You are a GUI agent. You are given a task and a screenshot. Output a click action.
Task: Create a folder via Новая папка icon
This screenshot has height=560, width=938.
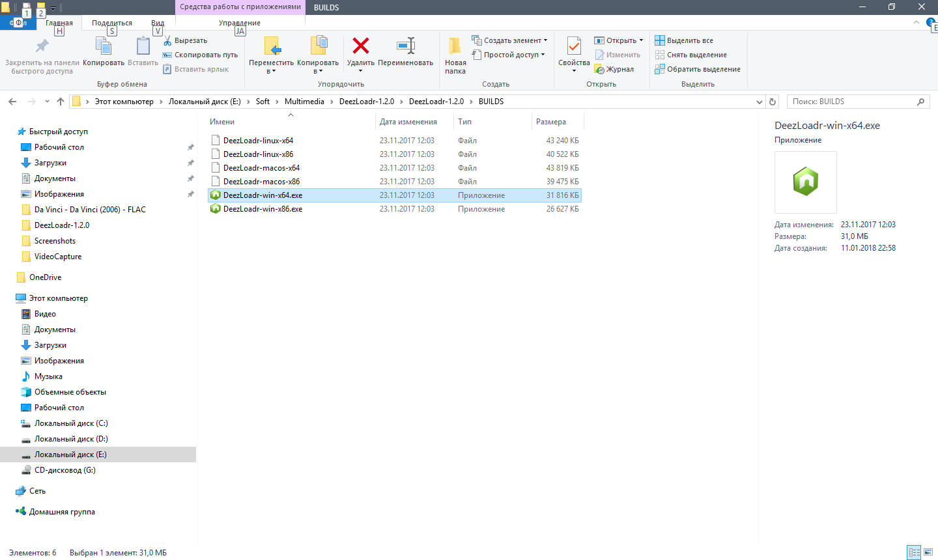pos(455,46)
